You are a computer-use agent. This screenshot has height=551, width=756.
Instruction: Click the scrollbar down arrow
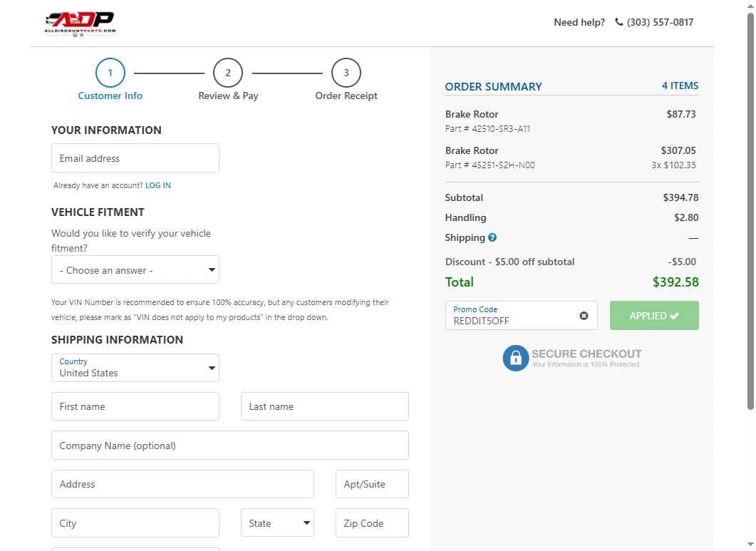pos(750,545)
